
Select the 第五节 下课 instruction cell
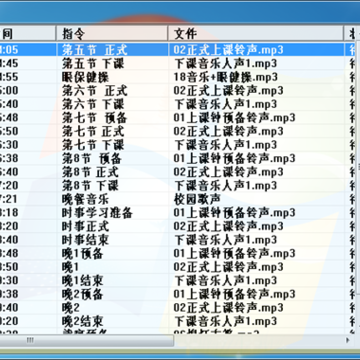click(x=93, y=63)
